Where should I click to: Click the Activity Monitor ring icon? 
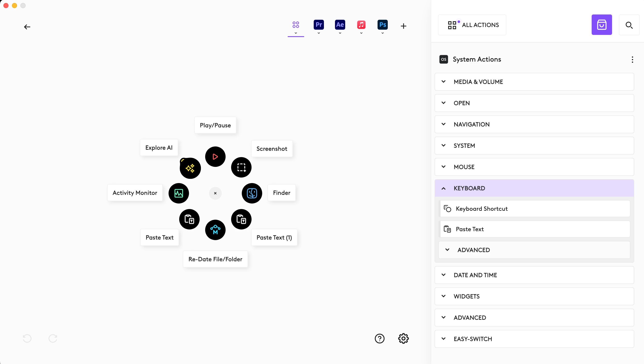179,193
